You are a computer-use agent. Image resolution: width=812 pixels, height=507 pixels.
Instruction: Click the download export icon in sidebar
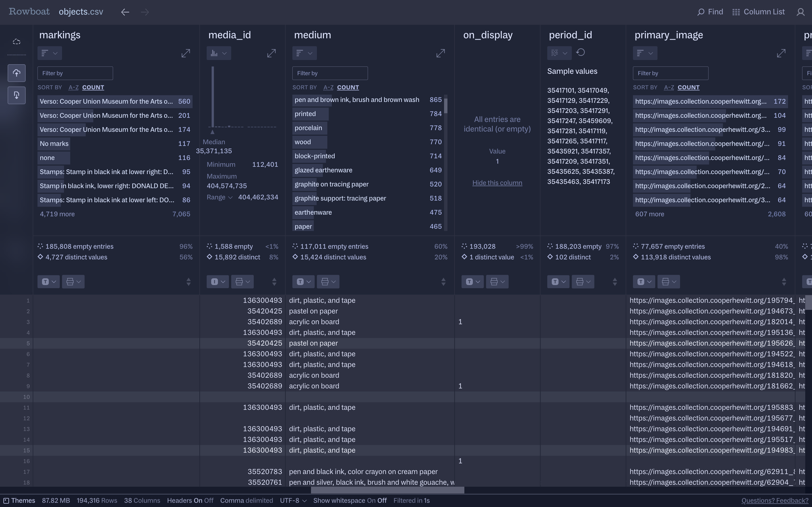point(16,95)
